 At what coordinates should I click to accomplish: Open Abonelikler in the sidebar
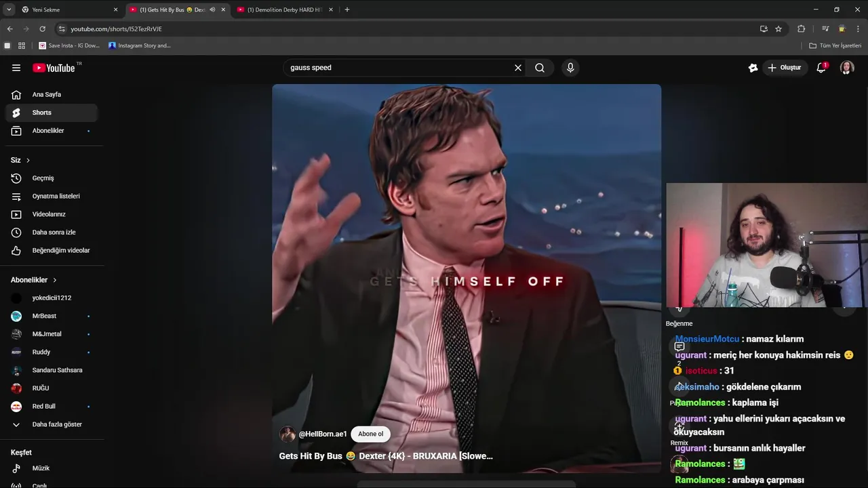[x=52, y=131]
